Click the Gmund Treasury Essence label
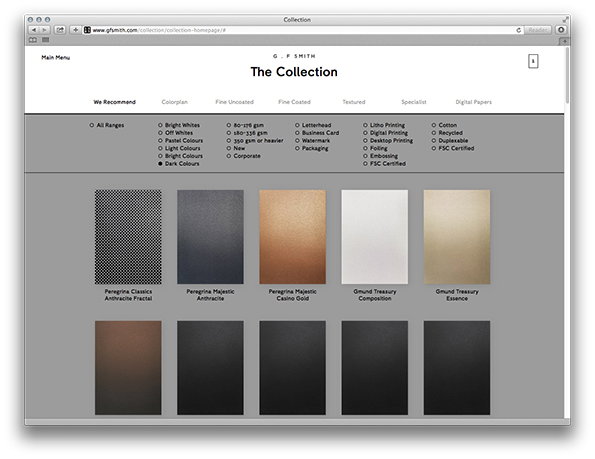The width and height of the screenshot is (595, 459). coord(457,295)
